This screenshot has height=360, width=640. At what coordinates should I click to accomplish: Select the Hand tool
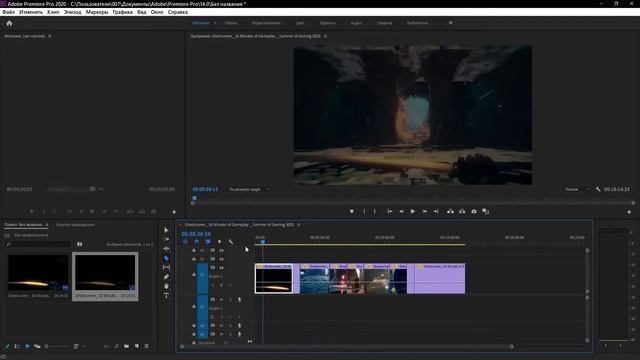(166, 286)
